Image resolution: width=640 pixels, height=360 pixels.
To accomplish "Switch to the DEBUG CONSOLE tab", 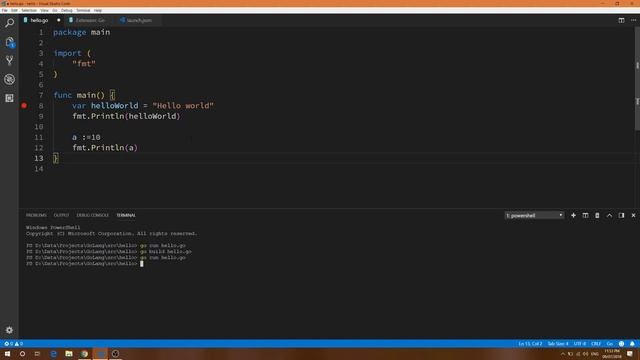I will (93, 215).
